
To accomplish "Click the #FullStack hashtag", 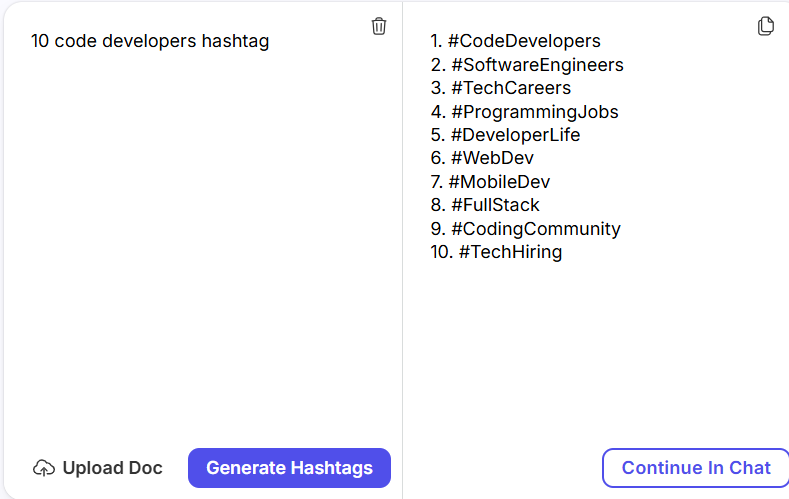I will [495, 205].
